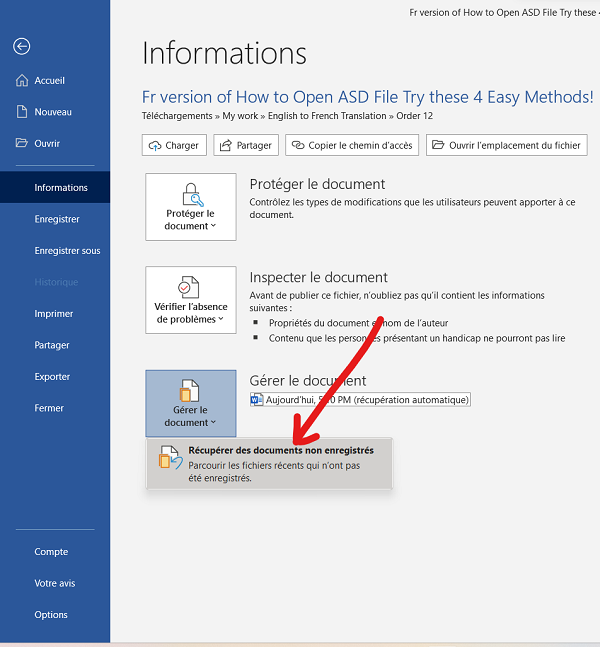The width and height of the screenshot is (600, 647).
Task: Click the cloud upload icon on Charger
Action: 155,146
